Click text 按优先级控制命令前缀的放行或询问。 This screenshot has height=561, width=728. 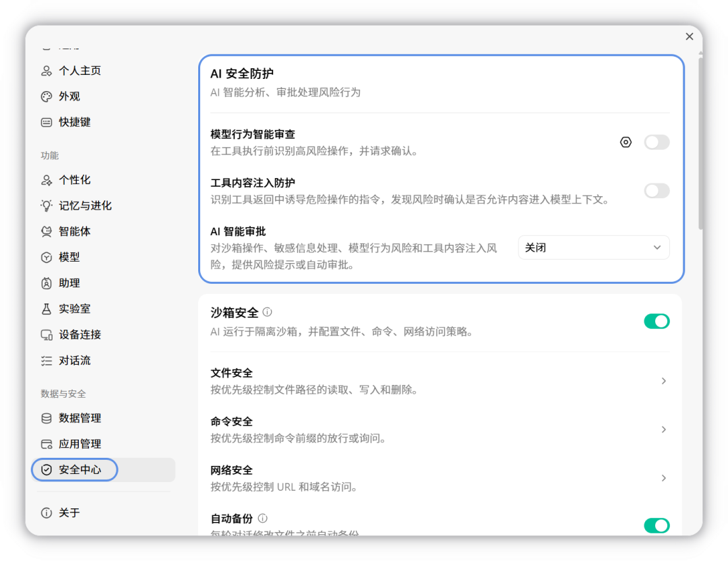click(x=299, y=438)
